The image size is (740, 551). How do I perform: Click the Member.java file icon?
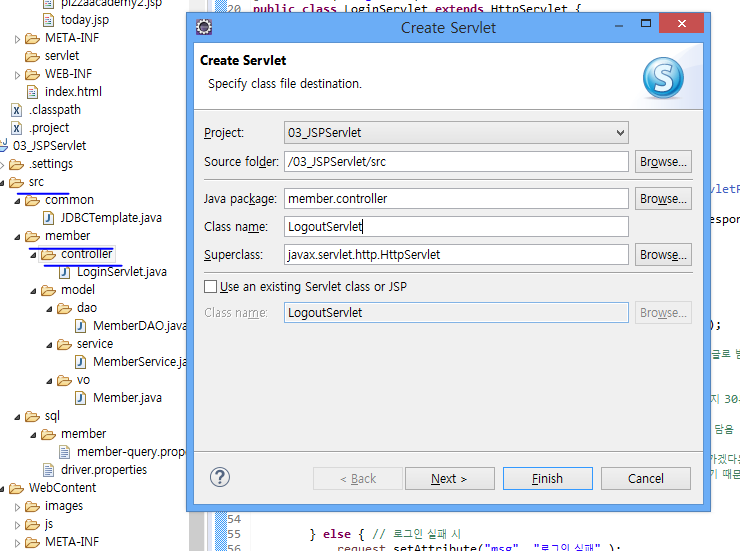(x=81, y=398)
